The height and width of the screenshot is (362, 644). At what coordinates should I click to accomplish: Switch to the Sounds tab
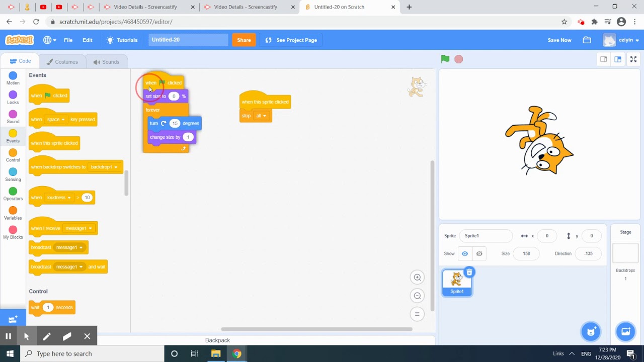[x=106, y=62]
